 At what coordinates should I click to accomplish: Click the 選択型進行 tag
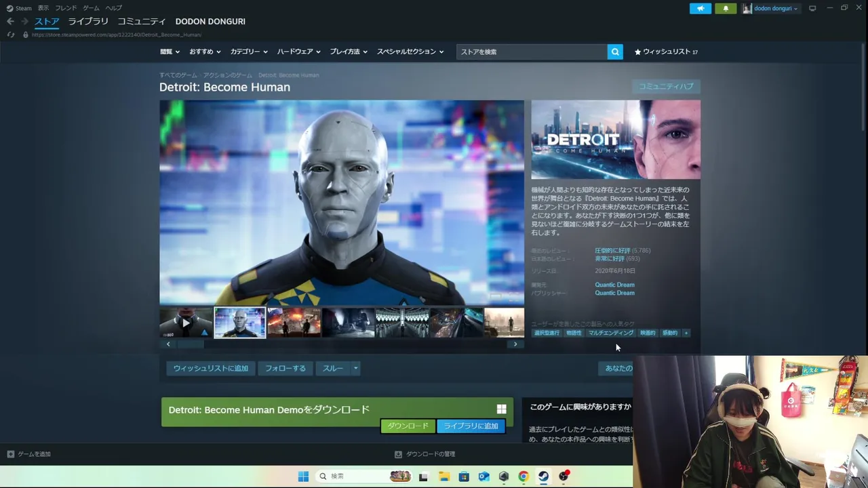tap(547, 333)
